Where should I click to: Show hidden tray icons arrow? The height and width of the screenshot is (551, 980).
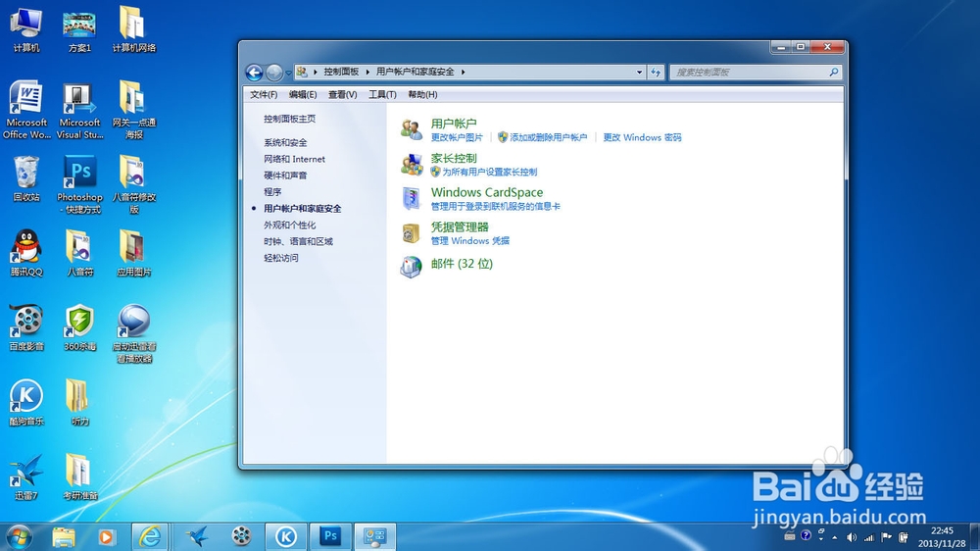834,537
